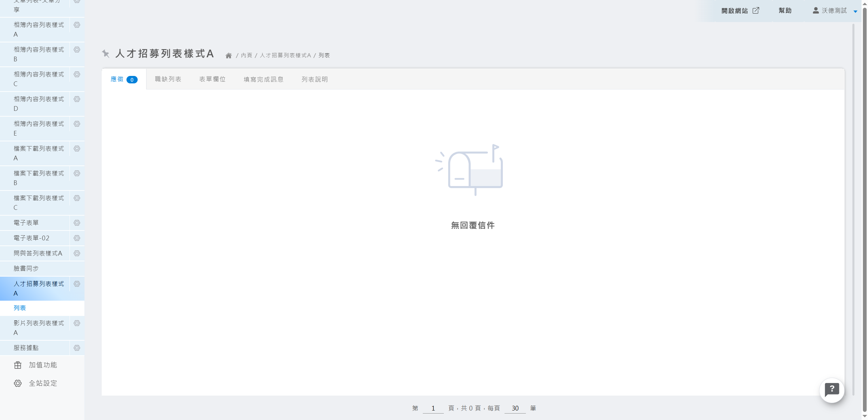
Task: Click the 幫助 link in the top bar
Action: tap(786, 11)
